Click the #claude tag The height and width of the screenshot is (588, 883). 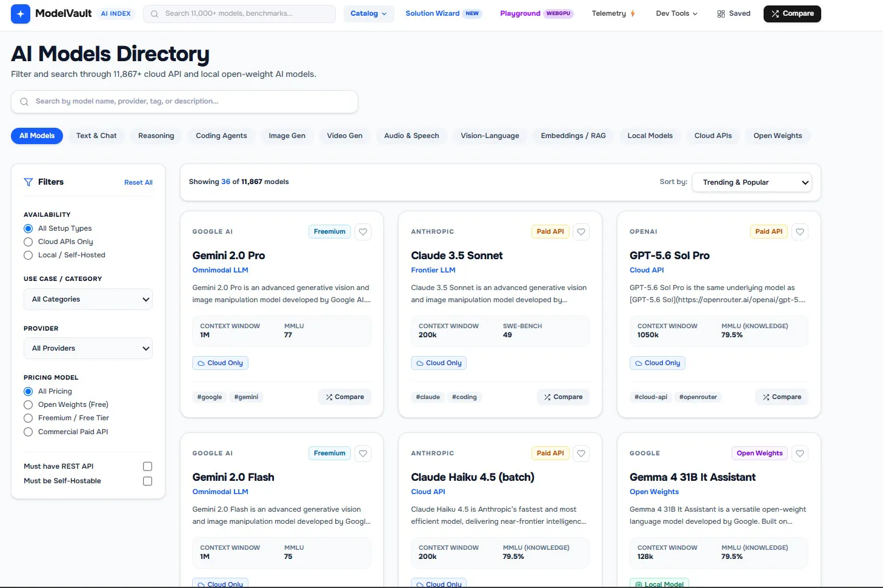pos(428,397)
